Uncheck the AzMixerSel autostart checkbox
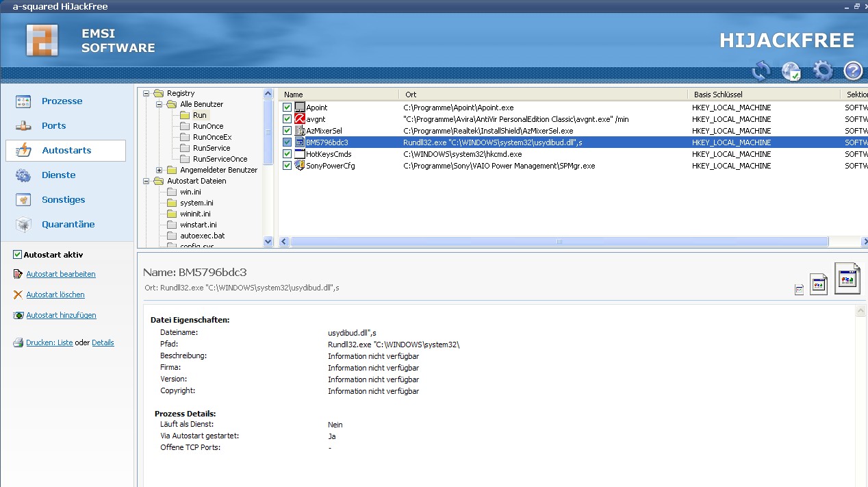The width and height of the screenshot is (868, 487). (288, 131)
